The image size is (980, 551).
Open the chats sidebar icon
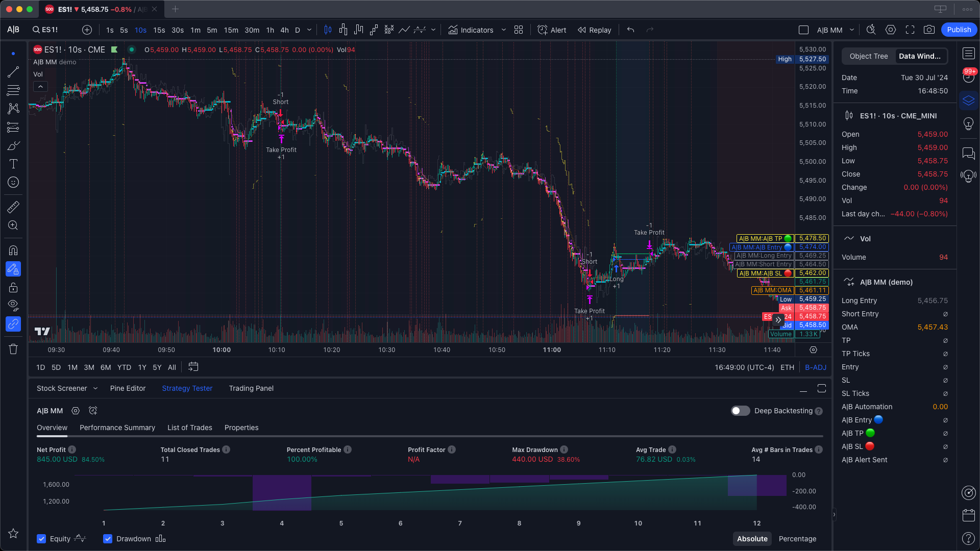click(968, 153)
